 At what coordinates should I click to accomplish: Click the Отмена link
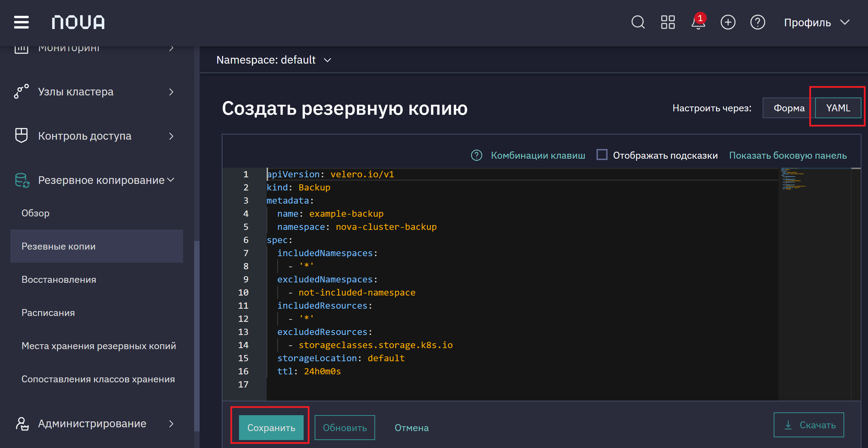[x=411, y=428]
